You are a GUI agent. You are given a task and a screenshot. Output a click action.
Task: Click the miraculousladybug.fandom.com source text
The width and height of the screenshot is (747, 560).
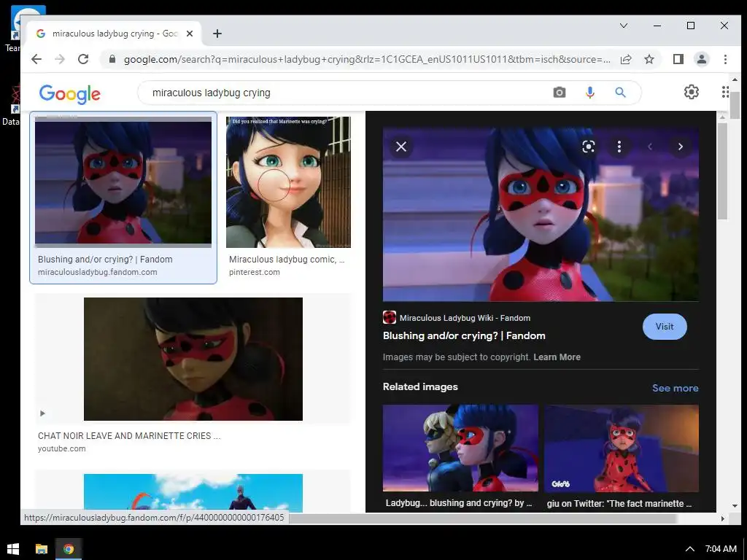pos(98,273)
